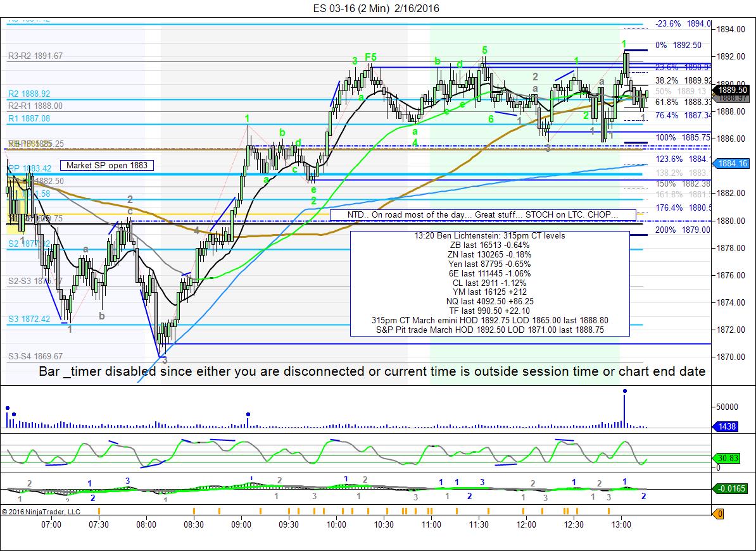Click the S3-S4 1869.67 pivot label
This screenshot has height=551, width=756.
pyautogui.click(x=35, y=356)
